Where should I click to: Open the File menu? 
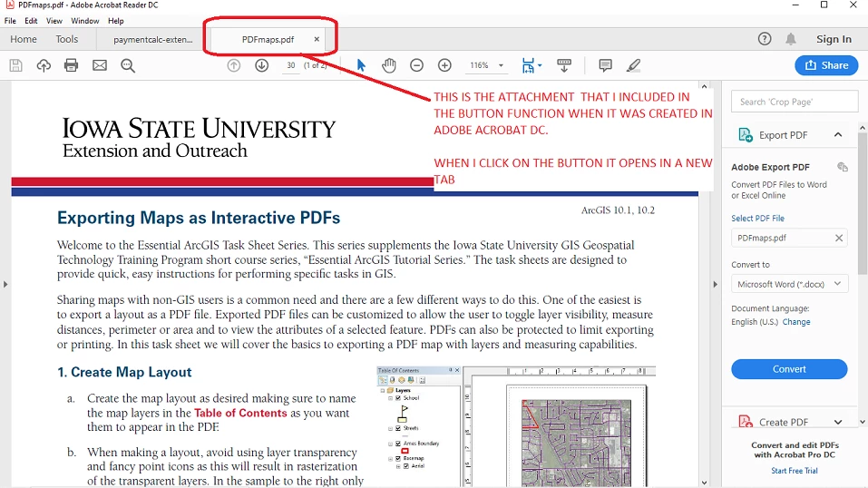click(11, 21)
